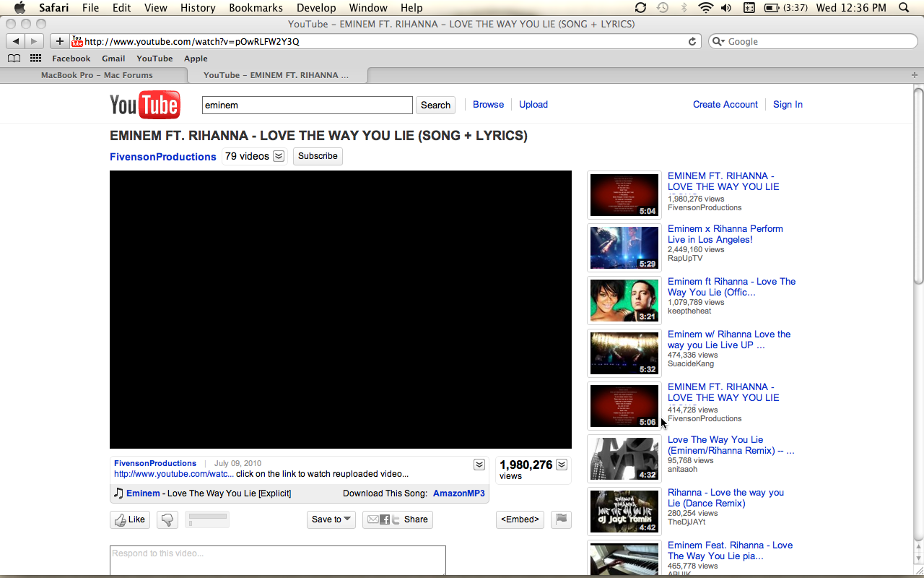
Task: Open Time Machine menu bar icon
Action: tap(663, 8)
